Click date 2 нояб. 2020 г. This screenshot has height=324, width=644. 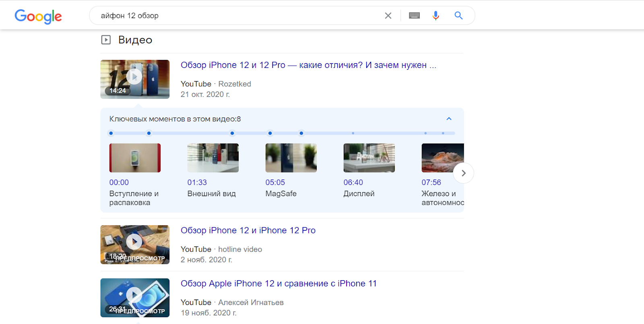click(206, 260)
